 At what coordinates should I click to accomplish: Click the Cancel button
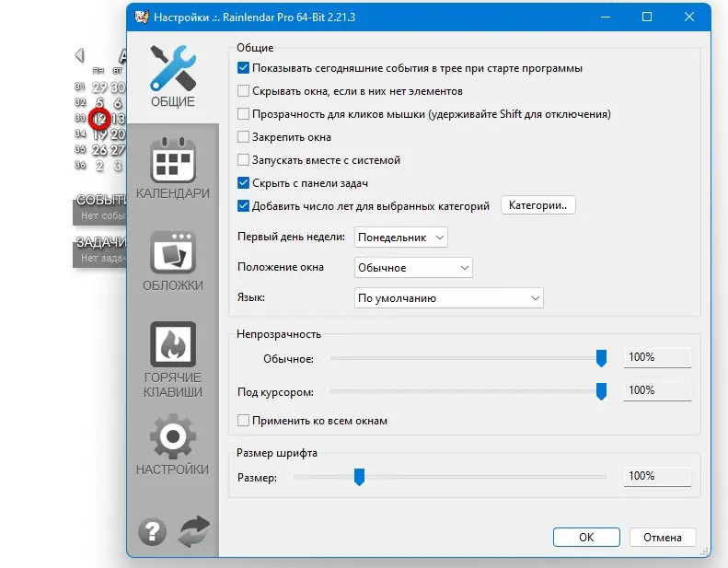(663, 538)
